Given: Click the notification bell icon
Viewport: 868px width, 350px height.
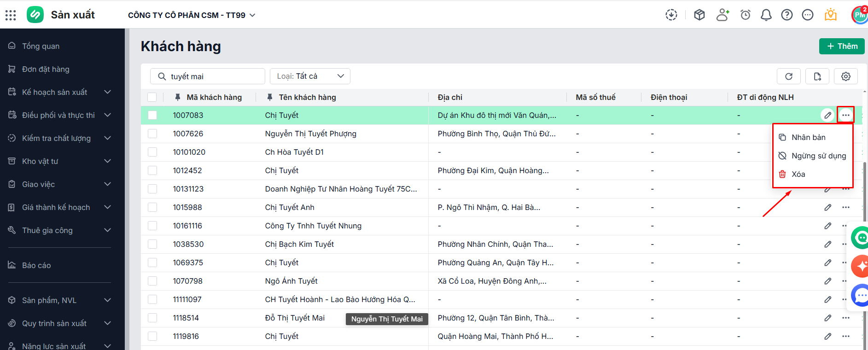Looking at the screenshot, I should point(766,15).
